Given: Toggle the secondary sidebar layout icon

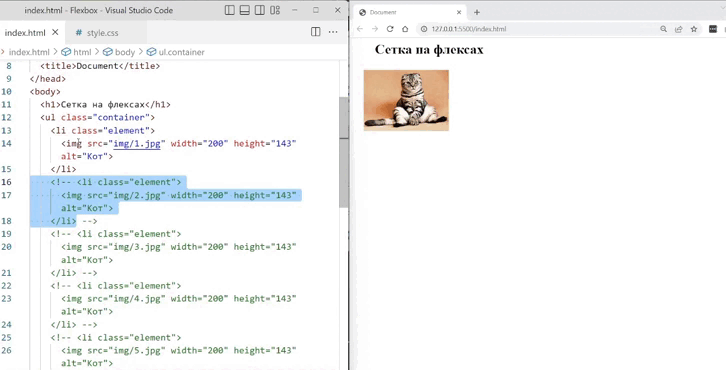Looking at the screenshot, I should point(260,10).
